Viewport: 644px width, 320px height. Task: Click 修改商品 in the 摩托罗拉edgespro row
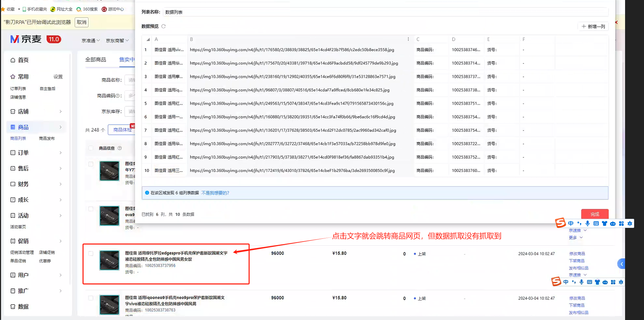tap(577, 254)
